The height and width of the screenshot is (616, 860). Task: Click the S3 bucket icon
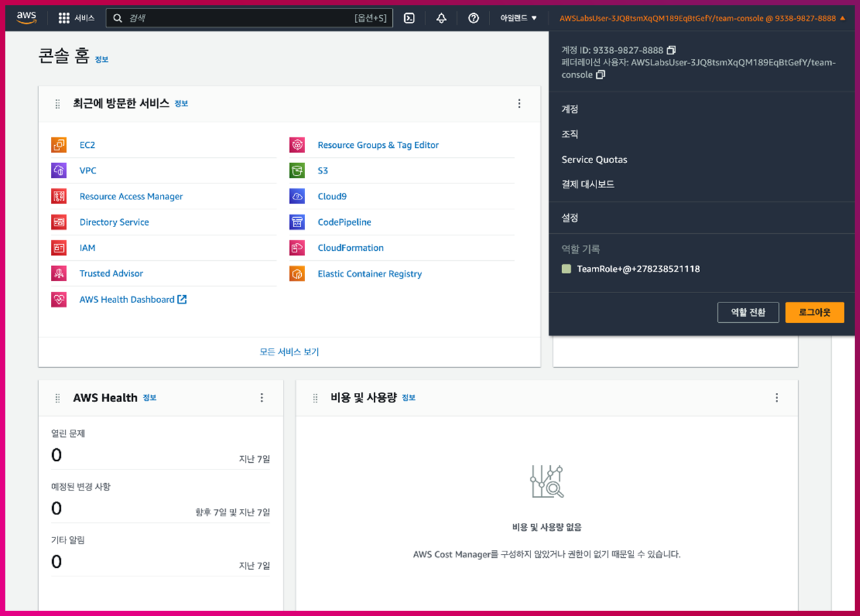[x=297, y=170]
